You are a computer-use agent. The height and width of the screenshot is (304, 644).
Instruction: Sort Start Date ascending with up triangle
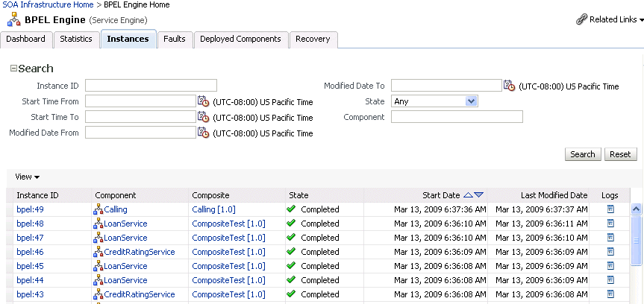point(468,195)
